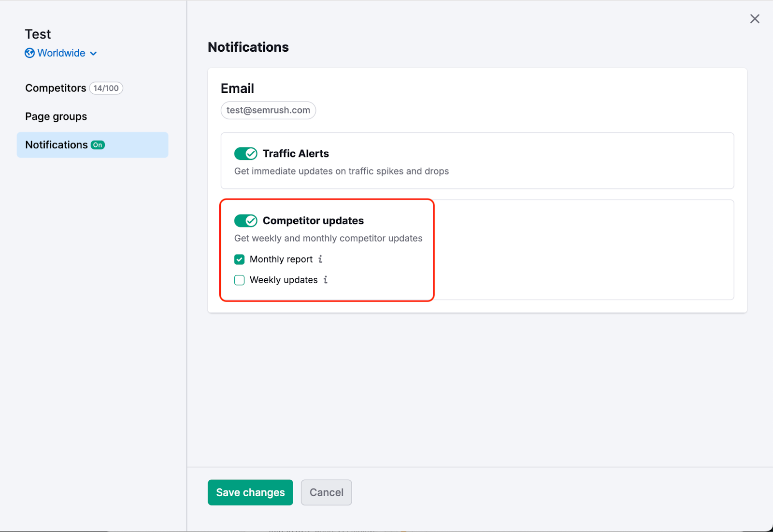Click the Save changes button
Screen dimensions: 773x532
click(x=250, y=492)
